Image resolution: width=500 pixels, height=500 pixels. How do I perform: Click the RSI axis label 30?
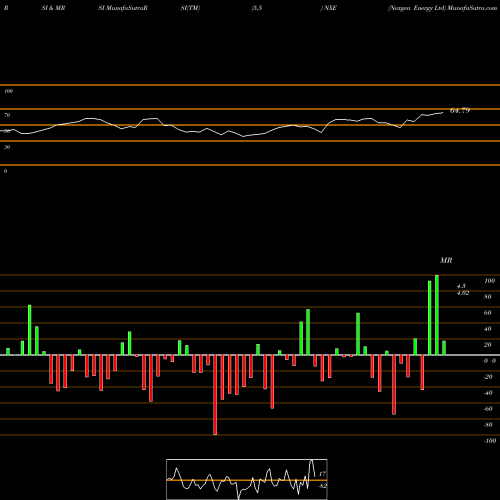click(7, 147)
